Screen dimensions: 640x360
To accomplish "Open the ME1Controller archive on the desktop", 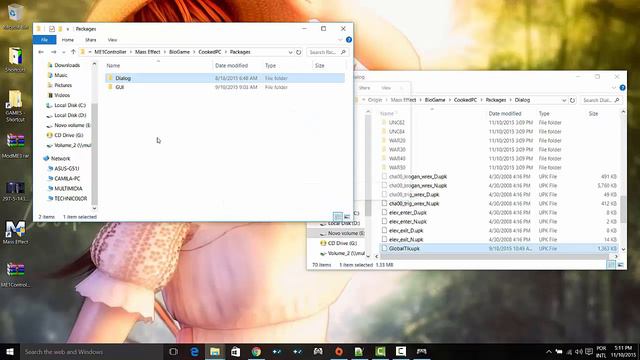I will (x=15, y=275).
